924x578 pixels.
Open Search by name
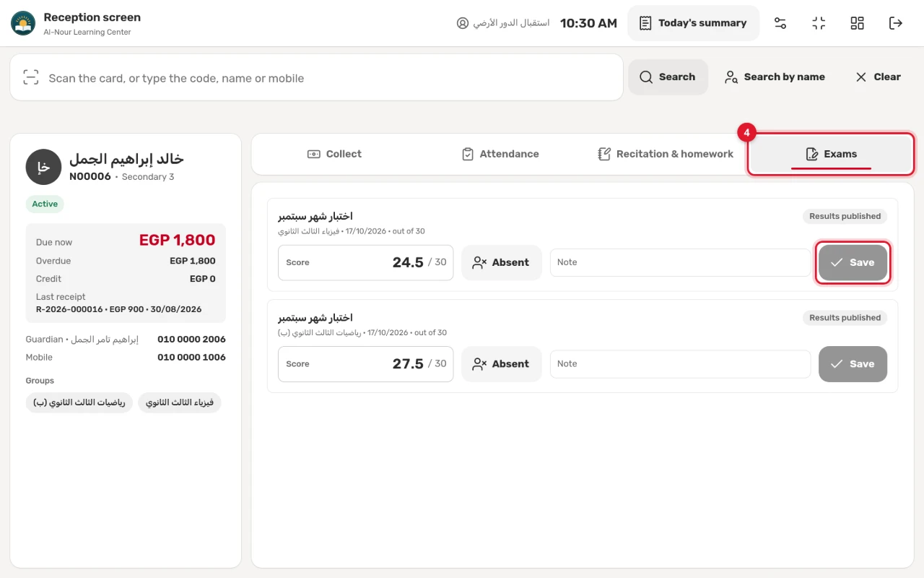point(775,77)
